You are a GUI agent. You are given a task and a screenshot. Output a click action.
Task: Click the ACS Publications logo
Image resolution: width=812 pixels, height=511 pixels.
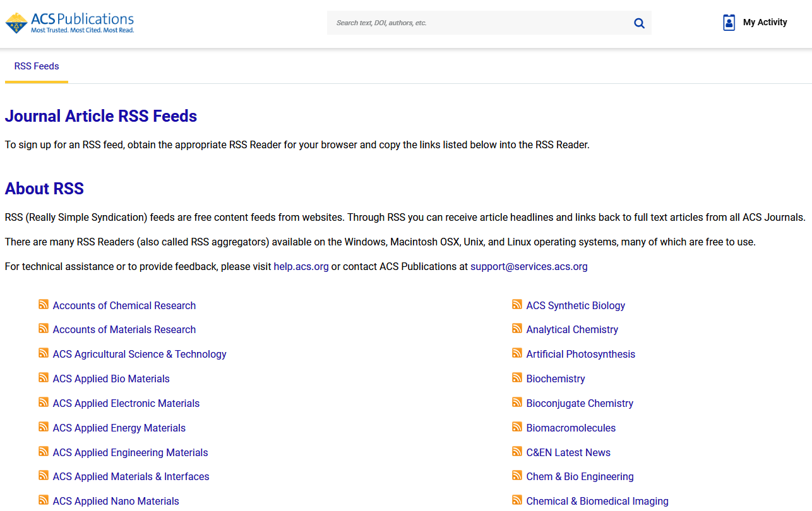pos(69,23)
